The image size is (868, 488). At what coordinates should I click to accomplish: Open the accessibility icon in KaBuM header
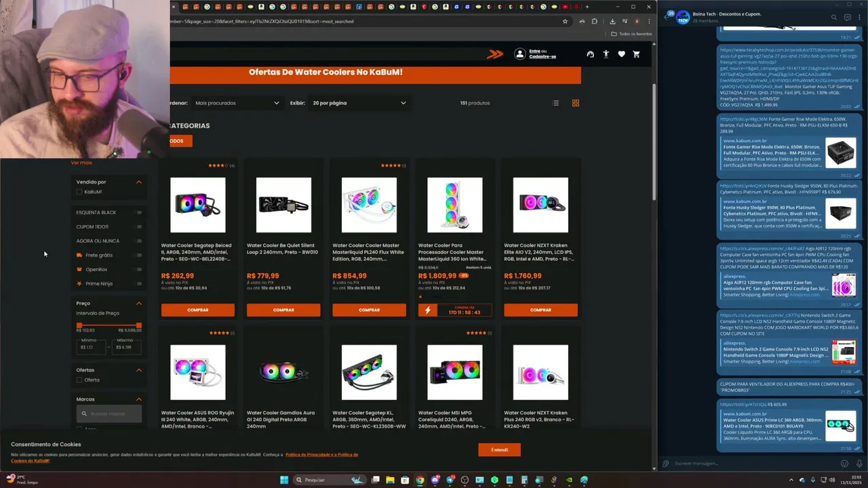606,54
